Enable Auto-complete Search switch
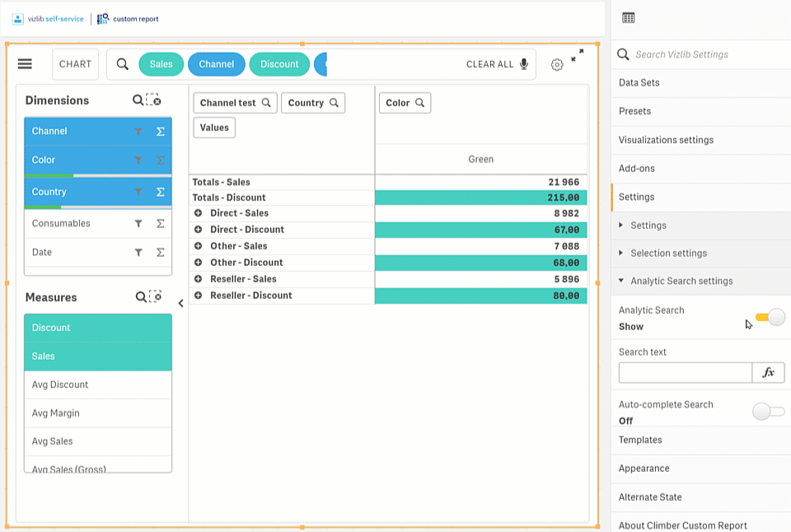The image size is (791, 532). point(769,412)
